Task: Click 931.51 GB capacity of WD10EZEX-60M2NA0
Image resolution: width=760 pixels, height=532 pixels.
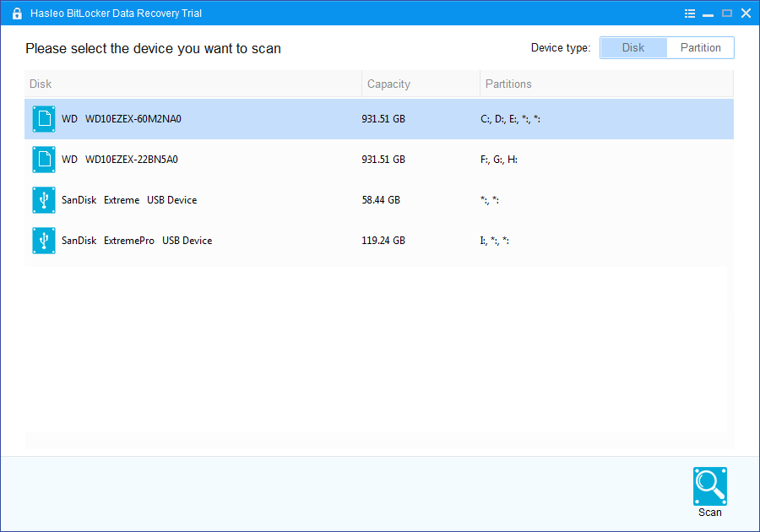Action: click(383, 119)
